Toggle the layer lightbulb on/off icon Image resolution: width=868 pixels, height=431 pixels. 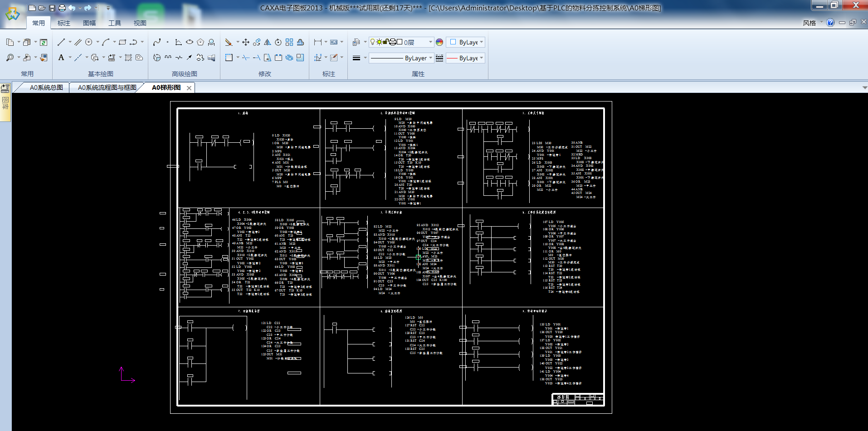click(373, 42)
